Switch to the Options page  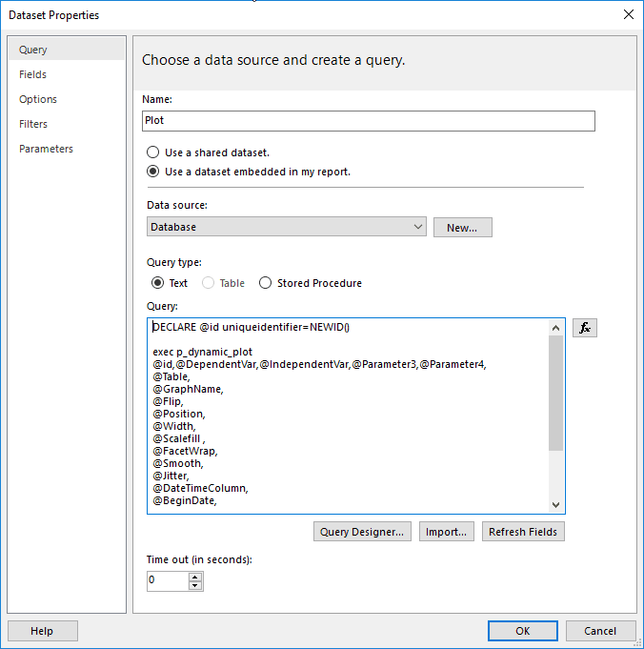tap(38, 99)
